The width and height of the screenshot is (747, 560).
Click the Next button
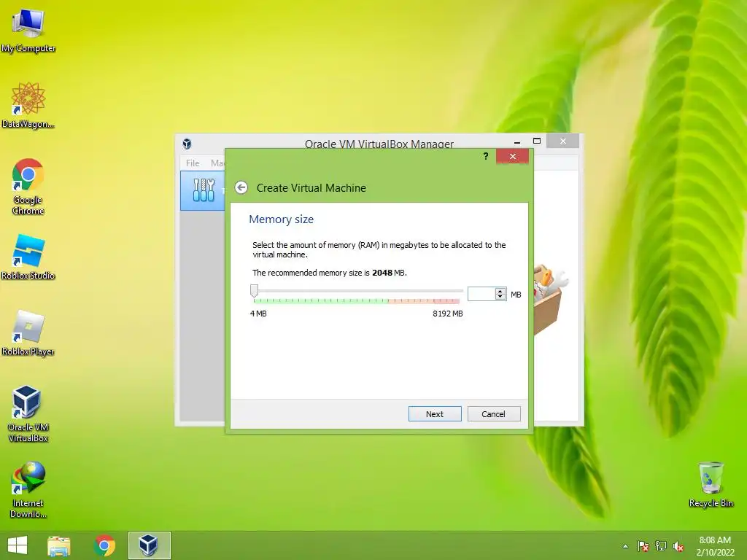coord(435,414)
